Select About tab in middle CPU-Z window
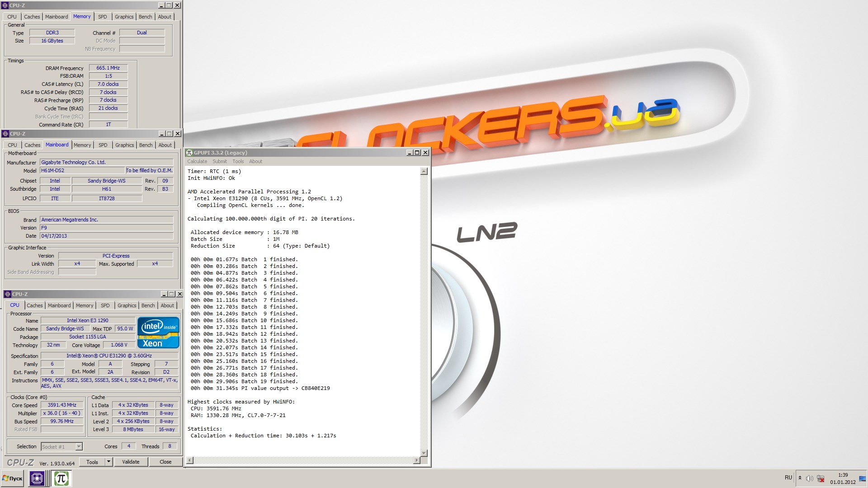This screenshot has height=488, width=868. (x=165, y=145)
